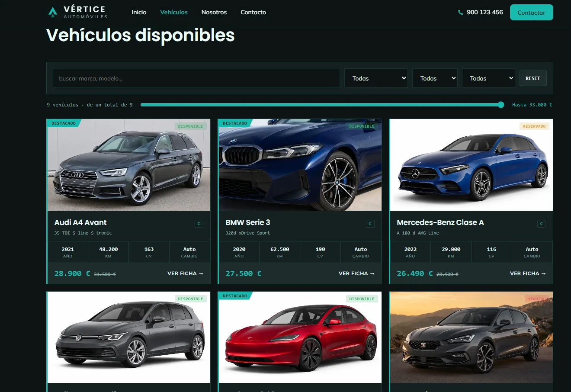
Task: Open VER FICHA for Mercedes-Benz Clase A
Action: [528, 273]
